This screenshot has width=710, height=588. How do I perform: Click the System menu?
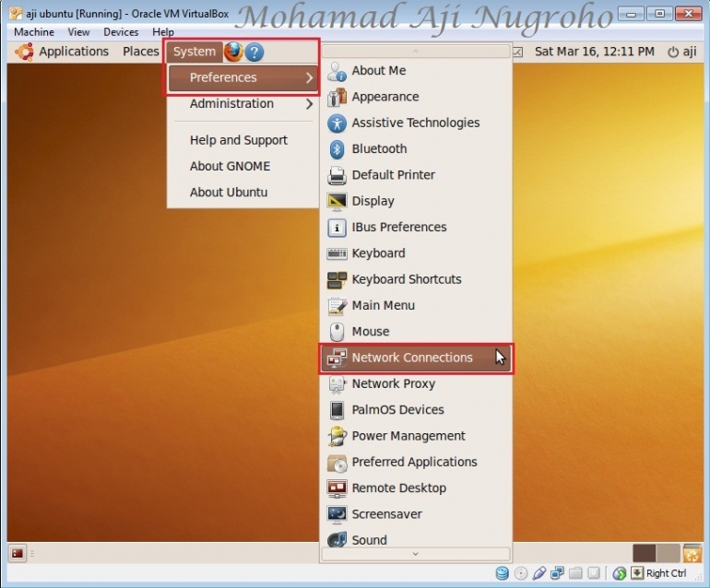[x=195, y=52]
